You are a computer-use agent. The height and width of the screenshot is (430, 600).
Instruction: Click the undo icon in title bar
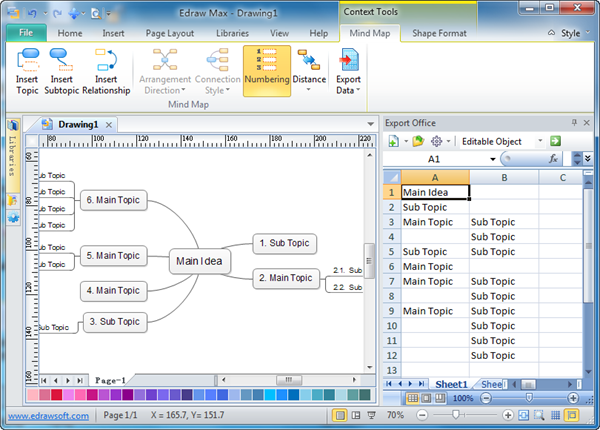[33, 13]
